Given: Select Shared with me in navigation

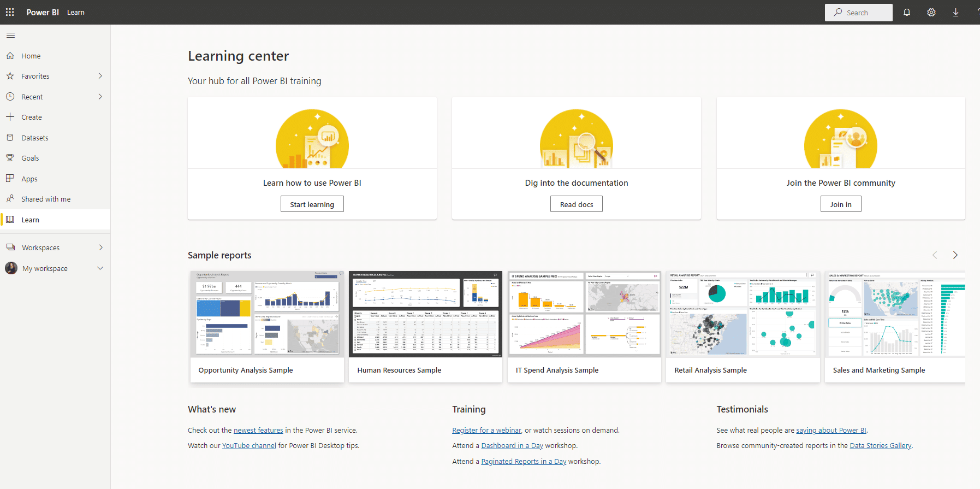Looking at the screenshot, I should (46, 199).
